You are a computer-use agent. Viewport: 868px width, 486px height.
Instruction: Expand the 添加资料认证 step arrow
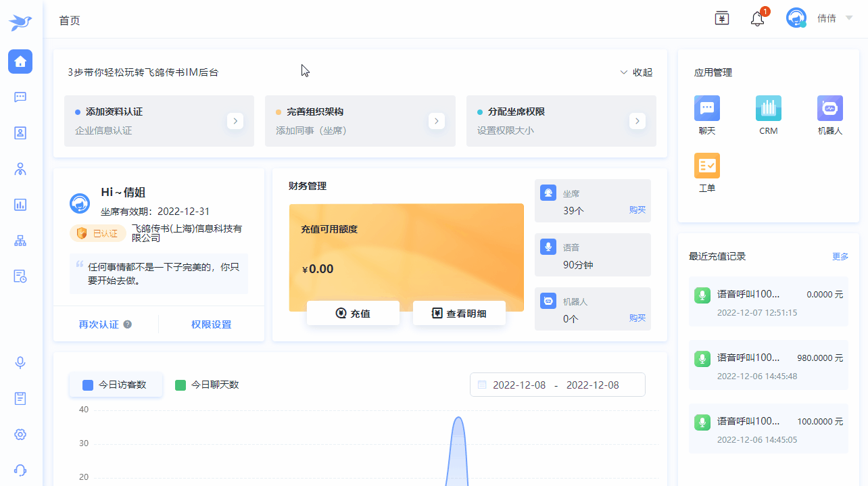(235, 121)
